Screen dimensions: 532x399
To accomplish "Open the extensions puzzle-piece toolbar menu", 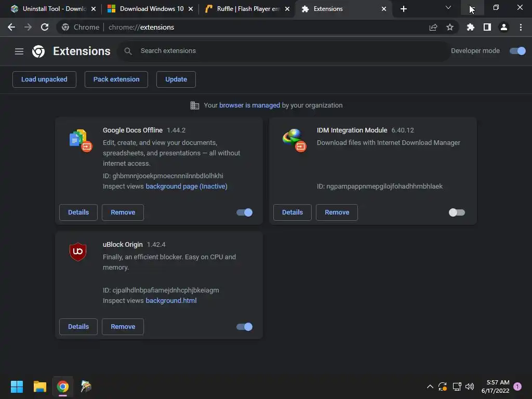I will [x=470, y=27].
